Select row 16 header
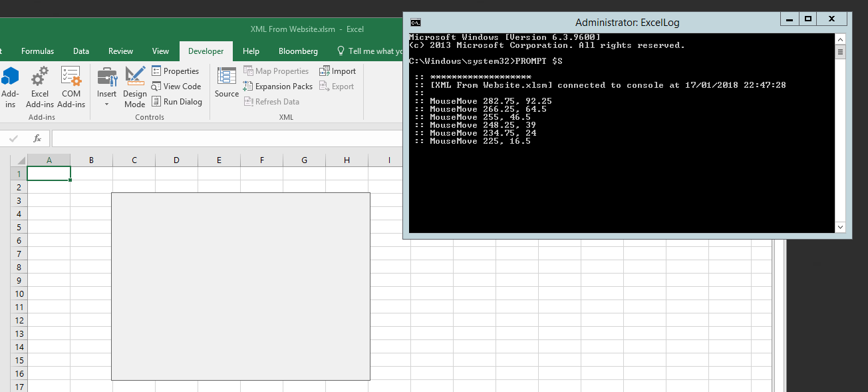868x392 pixels. (19, 373)
